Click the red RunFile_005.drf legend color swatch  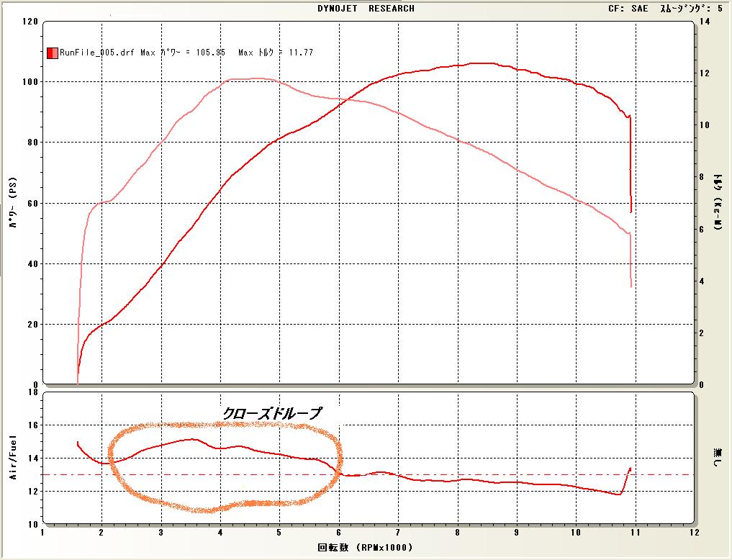pos(53,53)
